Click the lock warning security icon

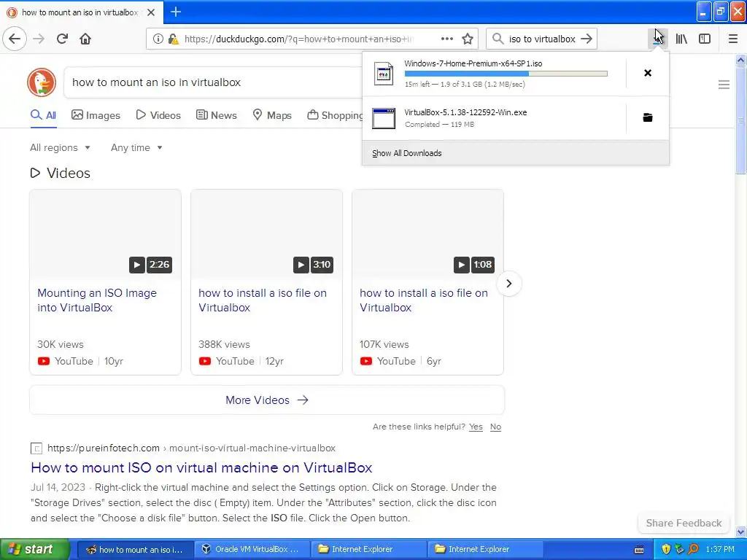[174, 39]
